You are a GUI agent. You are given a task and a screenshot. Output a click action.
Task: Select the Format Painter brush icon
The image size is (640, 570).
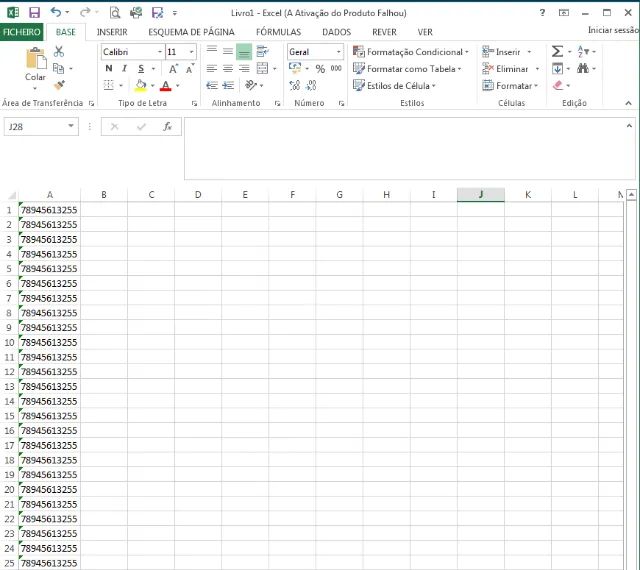pos(59,86)
